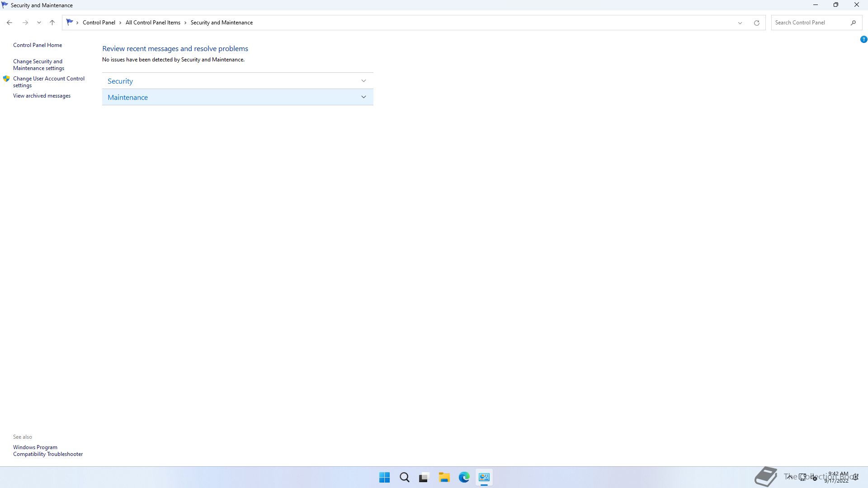The width and height of the screenshot is (868, 488).
Task: Go up one level with up arrow
Action: (x=52, y=23)
